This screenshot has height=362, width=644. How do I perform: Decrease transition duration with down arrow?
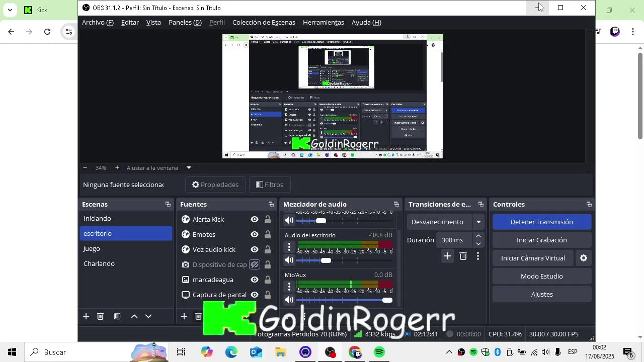click(x=478, y=244)
